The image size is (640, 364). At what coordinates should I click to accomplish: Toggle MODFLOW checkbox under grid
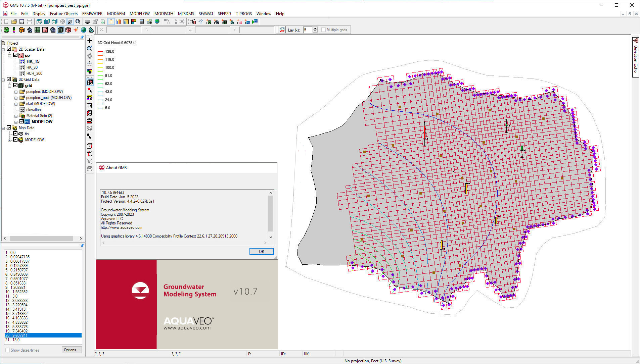click(21, 121)
